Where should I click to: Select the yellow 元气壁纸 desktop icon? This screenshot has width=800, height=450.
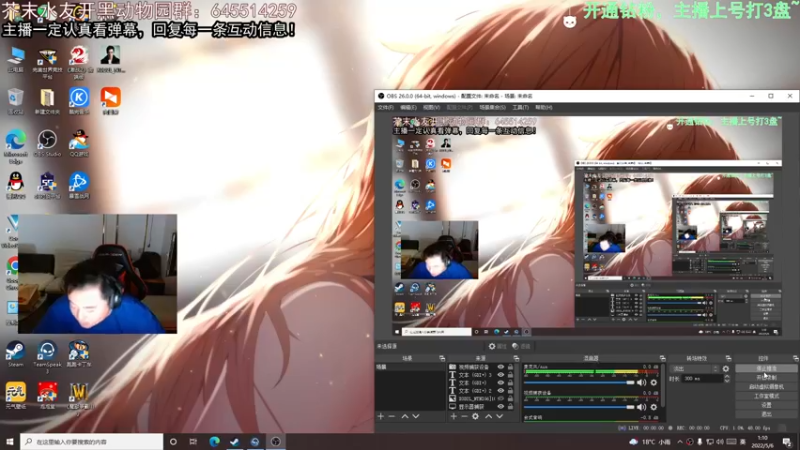tap(15, 396)
